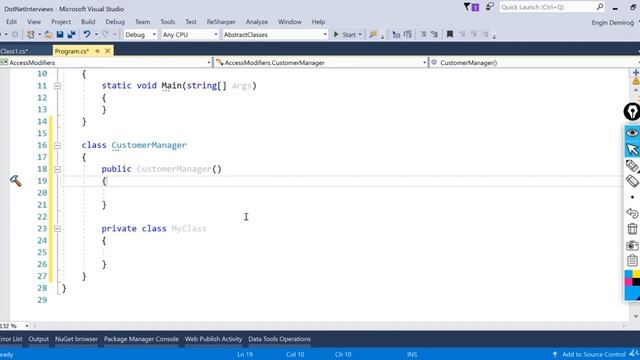The width and height of the screenshot is (640, 360).
Task: Open the Build menu
Action: (88, 22)
